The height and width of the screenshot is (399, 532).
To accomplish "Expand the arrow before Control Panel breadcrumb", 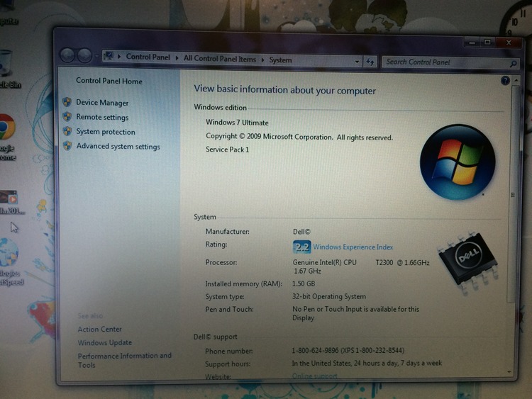I will click(119, 56).
